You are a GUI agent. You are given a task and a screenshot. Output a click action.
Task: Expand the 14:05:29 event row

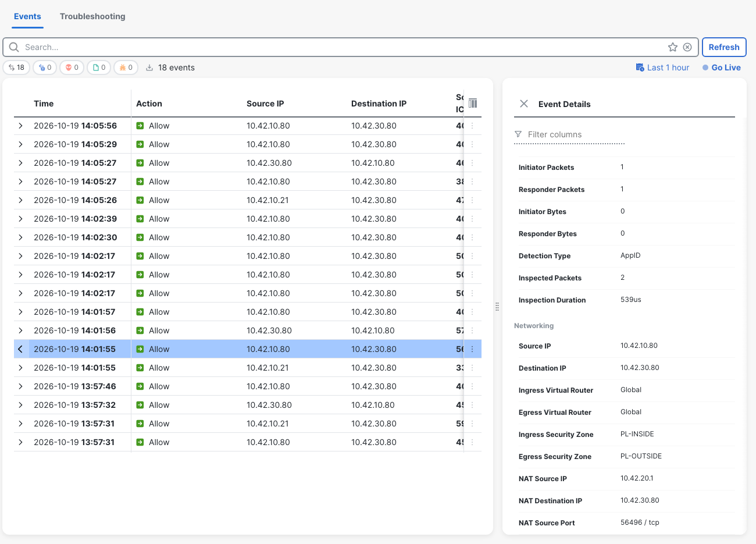click(21, 144)
